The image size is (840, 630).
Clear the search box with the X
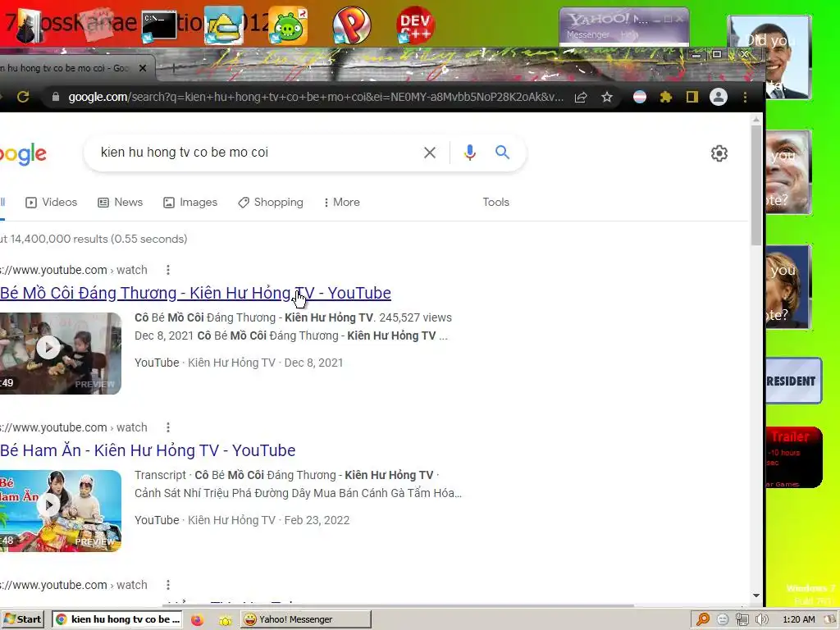point(430,153)
